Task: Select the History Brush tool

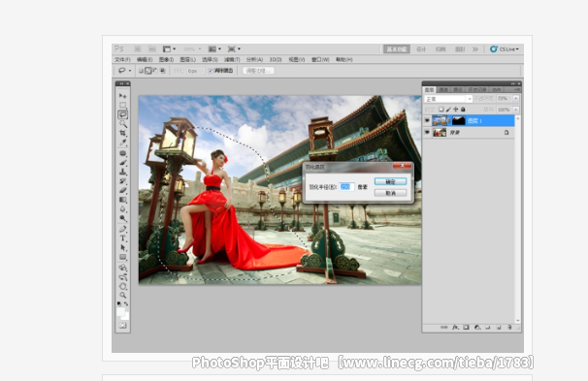Action: (x=122, y=181)
